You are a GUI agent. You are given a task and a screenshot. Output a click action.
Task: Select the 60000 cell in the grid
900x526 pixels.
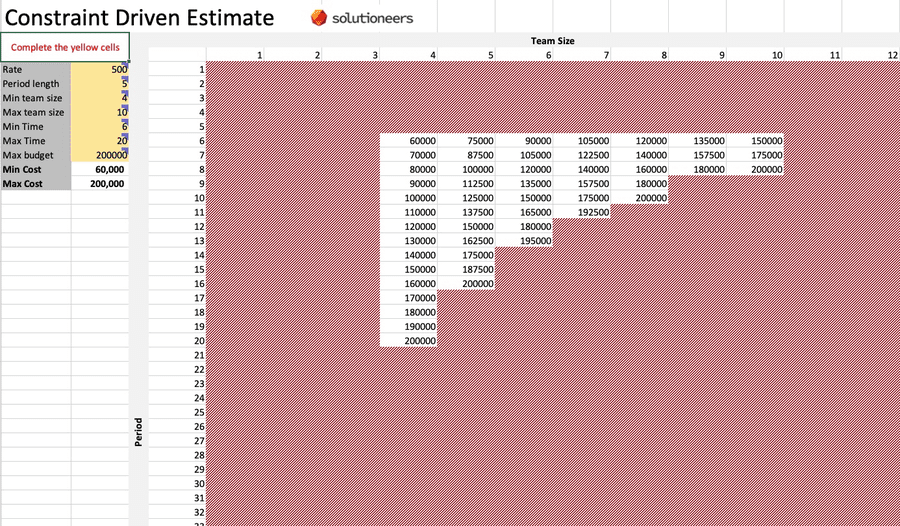tap(409, 141)
